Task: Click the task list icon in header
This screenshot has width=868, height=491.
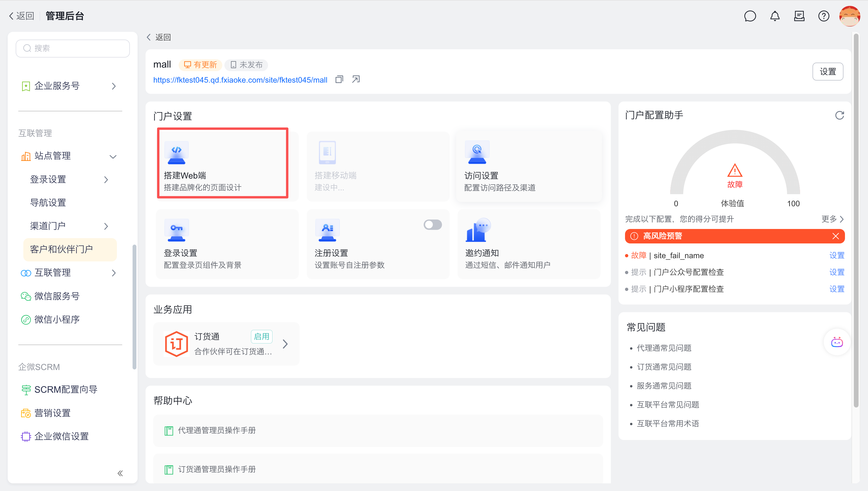Action: click(x=799, y=16)
